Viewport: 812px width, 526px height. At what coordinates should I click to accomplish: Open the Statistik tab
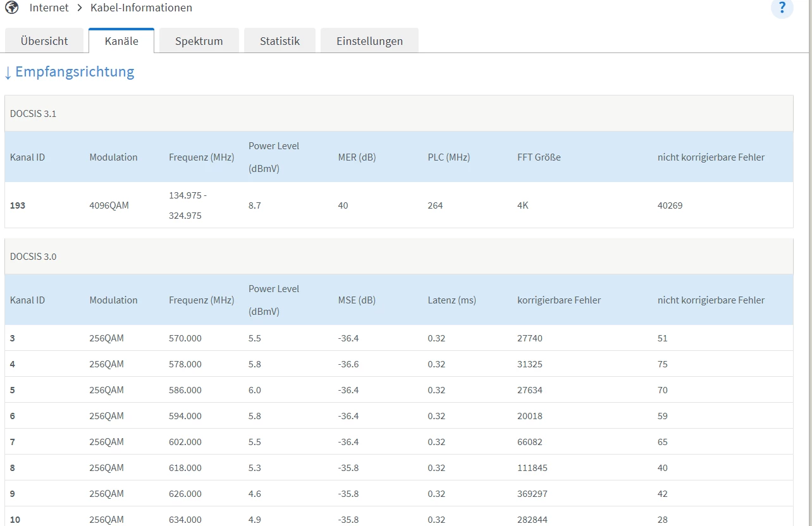click(x=280, y=41)
